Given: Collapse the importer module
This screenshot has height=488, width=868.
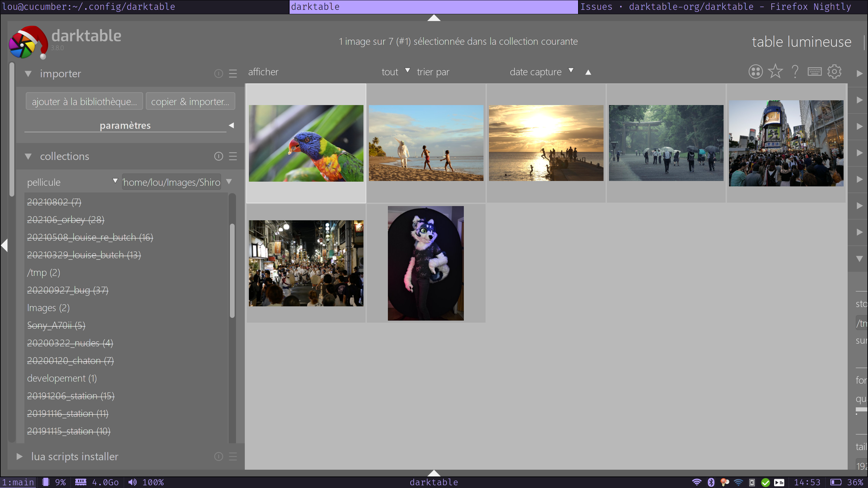Looking at the screenshot, I should [x=28, y=74].
